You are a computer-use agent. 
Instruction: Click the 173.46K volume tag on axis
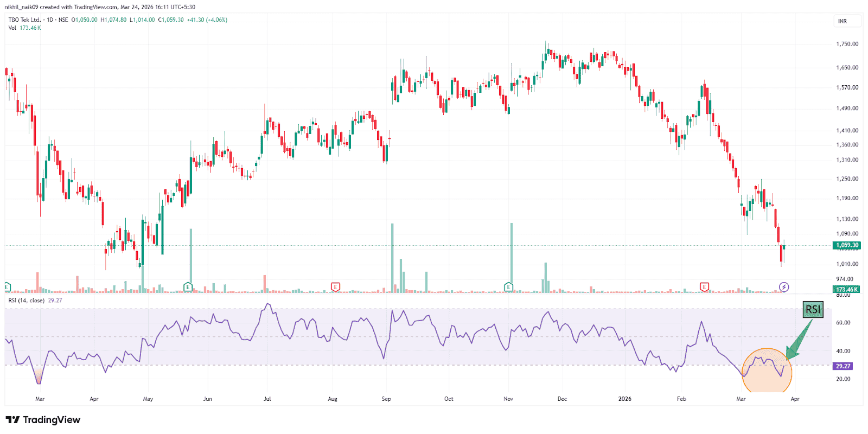(x=847, y=289)
